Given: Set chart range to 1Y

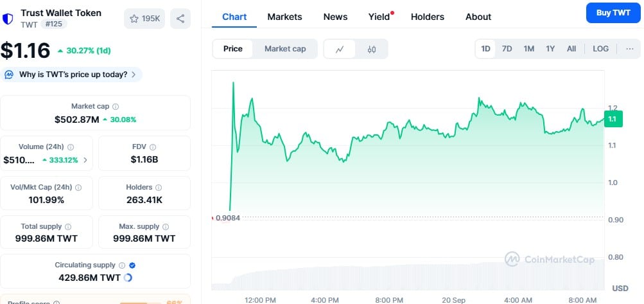Looking at the screenshot, I should 550,49.
